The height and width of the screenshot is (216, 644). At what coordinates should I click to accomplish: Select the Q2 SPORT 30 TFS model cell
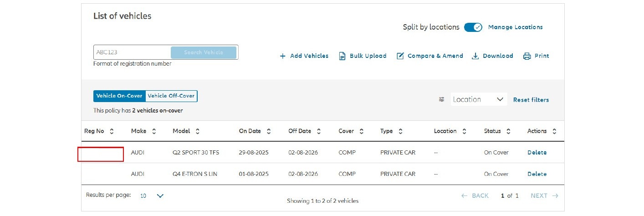(196, 153)
